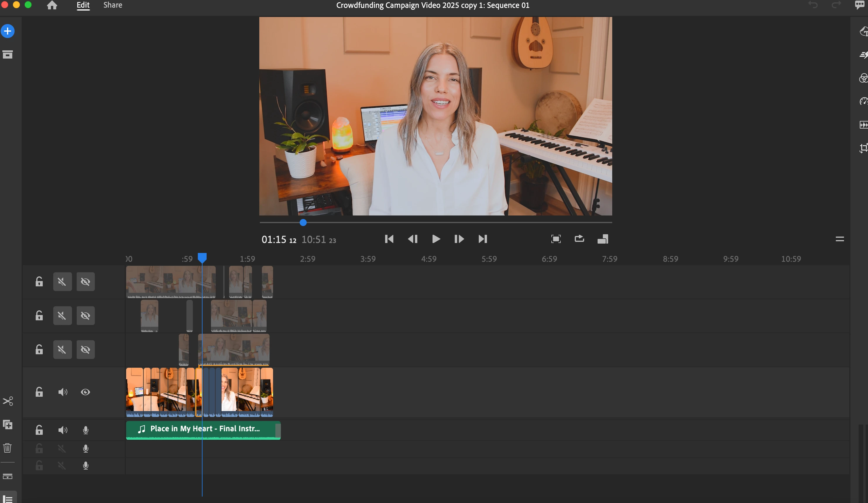Expand the monitor panel options handle
The image size is (868, 503).
839,239
